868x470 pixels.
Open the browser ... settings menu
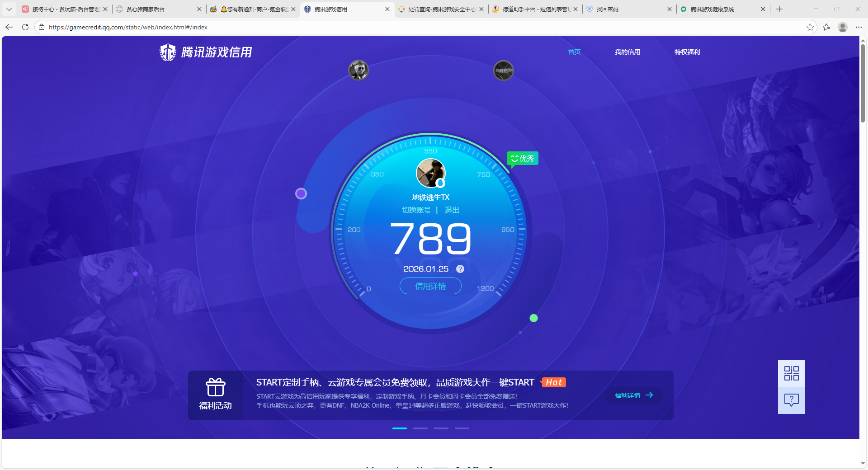[859, 27]
